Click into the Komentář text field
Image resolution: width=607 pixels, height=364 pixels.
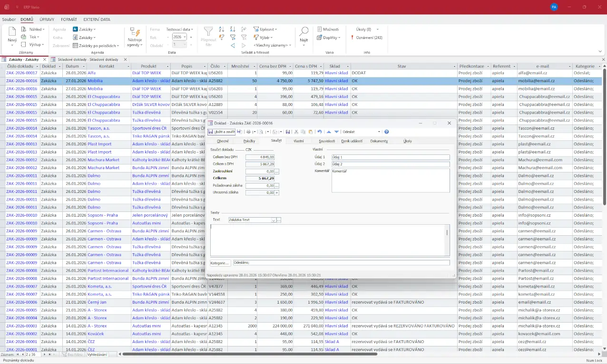tap(390, 180)
